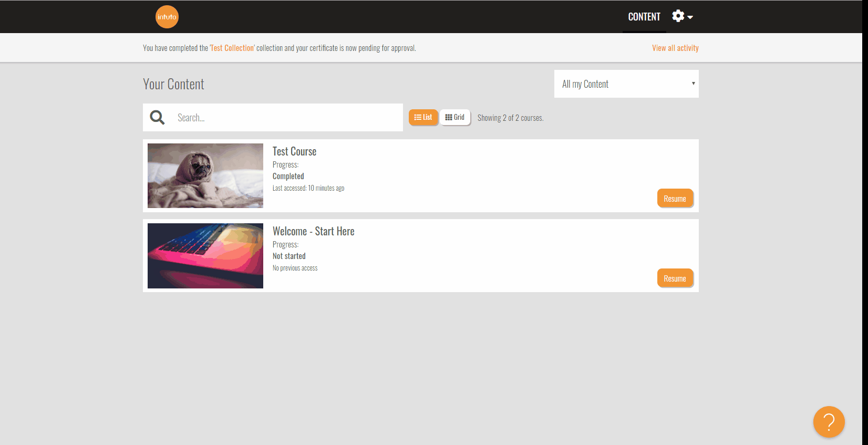
Task: Resume the Test Course
Action: (675, 199)
